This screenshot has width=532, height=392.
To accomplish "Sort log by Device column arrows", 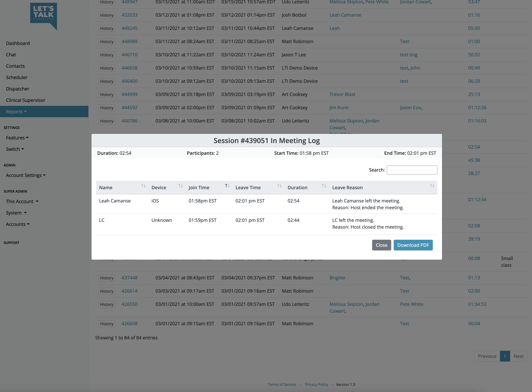I will [181, 186].
